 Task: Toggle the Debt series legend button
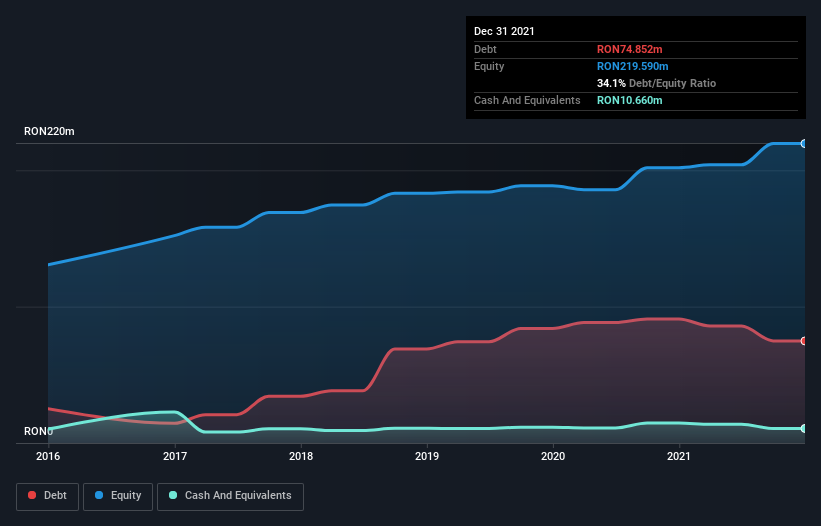click(x=47, y=496)
